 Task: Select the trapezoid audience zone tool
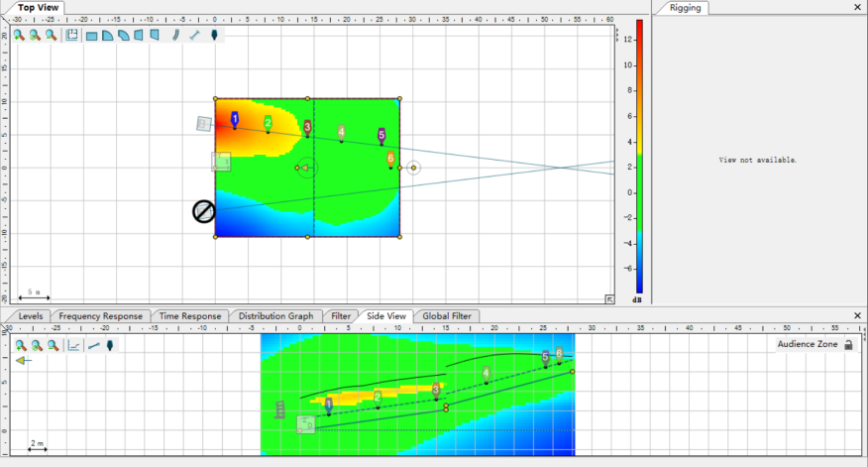(139, 36)
